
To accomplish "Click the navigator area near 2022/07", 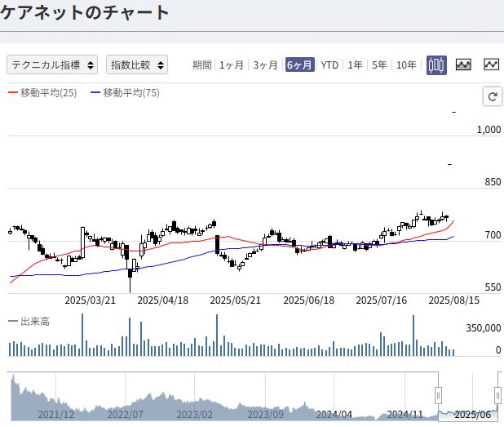I will (125, 415).
